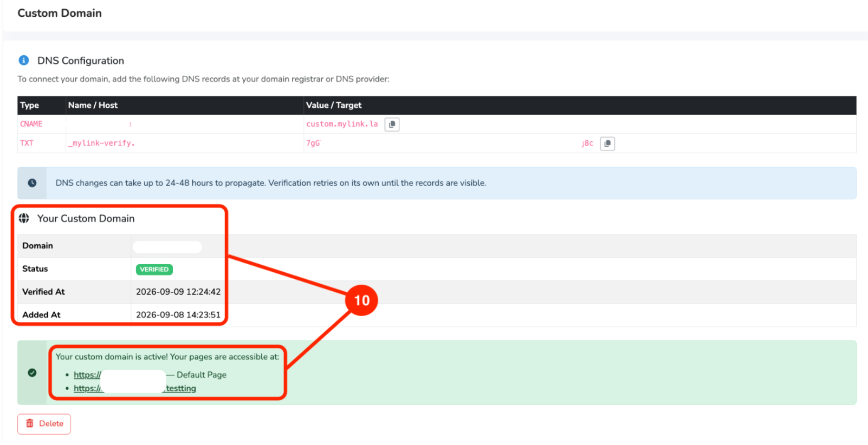Click the Custom Domain page heading
Image resolution: width=868 pixels, height=445 pixels.
point(60,13)
